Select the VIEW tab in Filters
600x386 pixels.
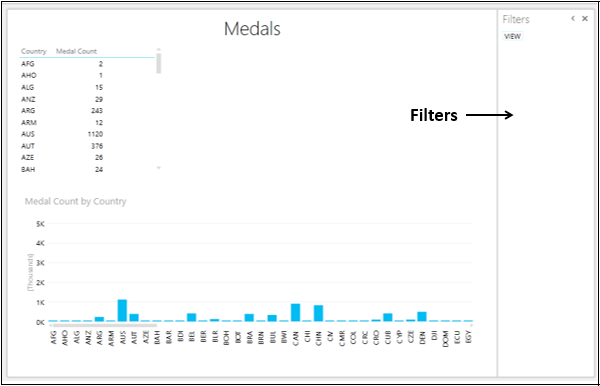pos(512,36)
